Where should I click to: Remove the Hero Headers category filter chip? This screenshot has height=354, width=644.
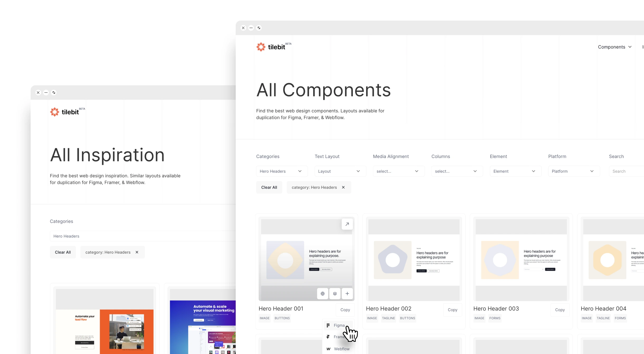[343, 187]
